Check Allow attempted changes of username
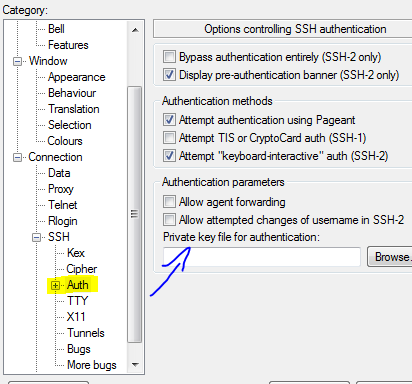 [x=169, y=220]
